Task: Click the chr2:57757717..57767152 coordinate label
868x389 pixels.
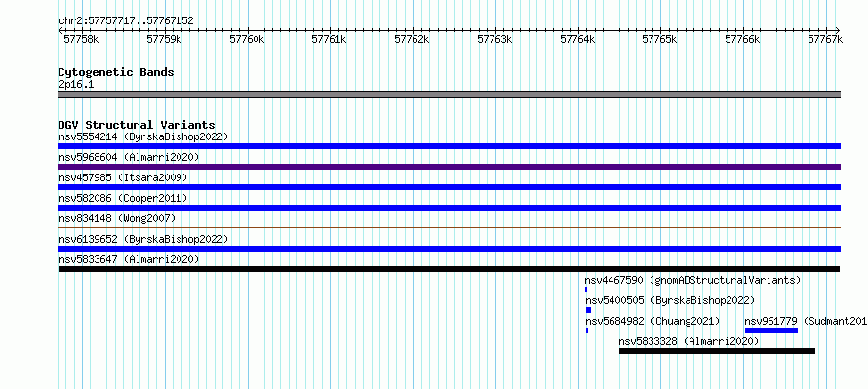Action: pyautogui.click(x=126, y=20)
